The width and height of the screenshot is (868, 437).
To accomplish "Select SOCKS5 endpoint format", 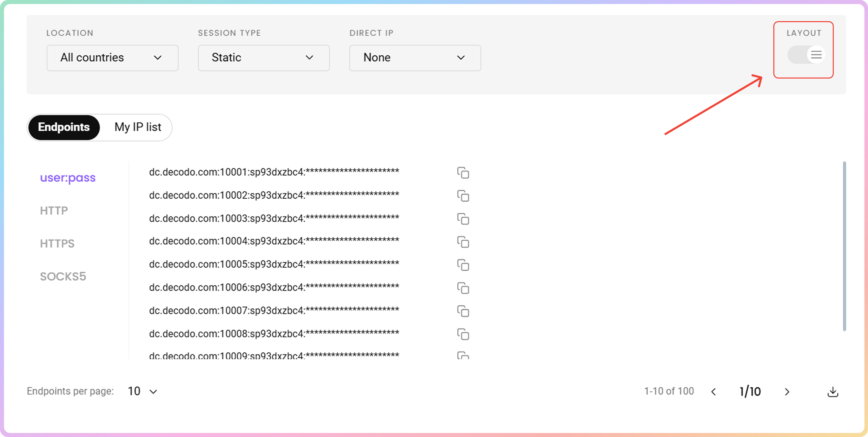I will [x=63, y=277].
